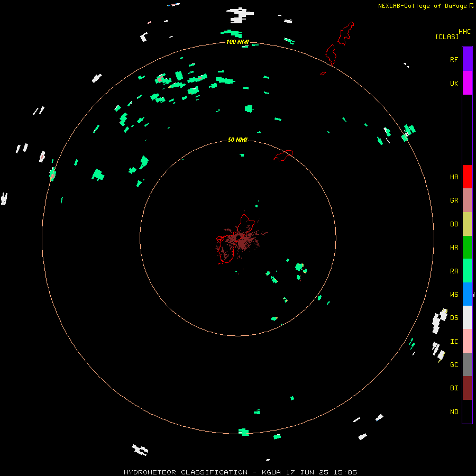Click the '50 NMI' range ring label
Viewport: 476px width, 476px height.
pyautogui.click(x=237, y=140)
